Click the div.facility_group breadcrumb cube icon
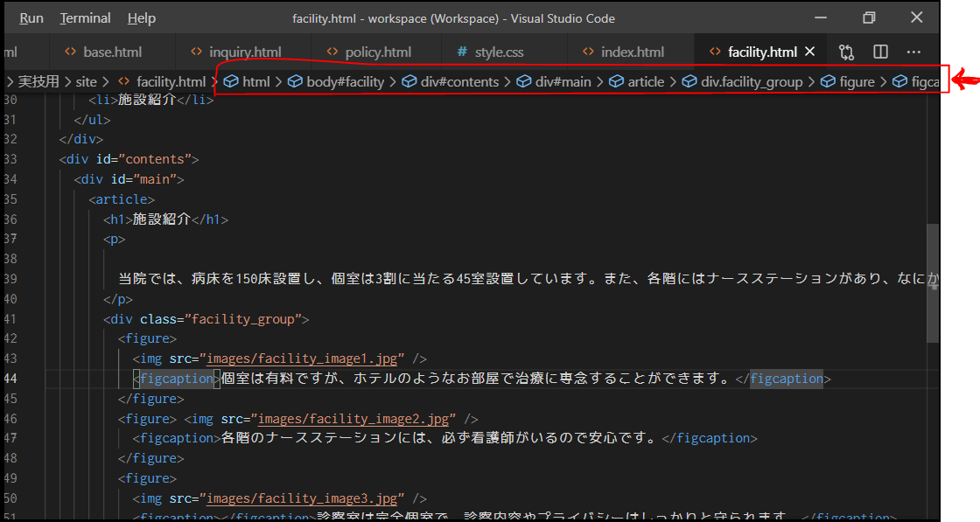The height and width of the screenshot is (522, 980). coord(689,81)
